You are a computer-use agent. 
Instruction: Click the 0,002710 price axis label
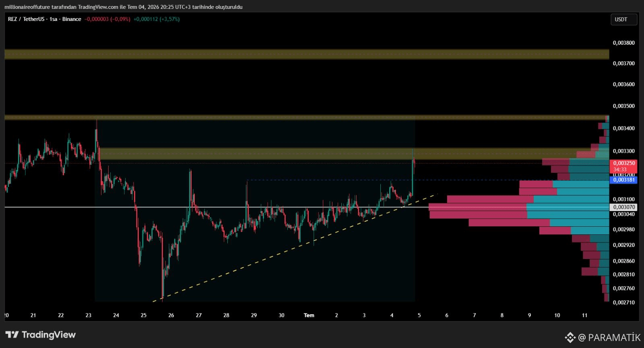click(623, 302)
